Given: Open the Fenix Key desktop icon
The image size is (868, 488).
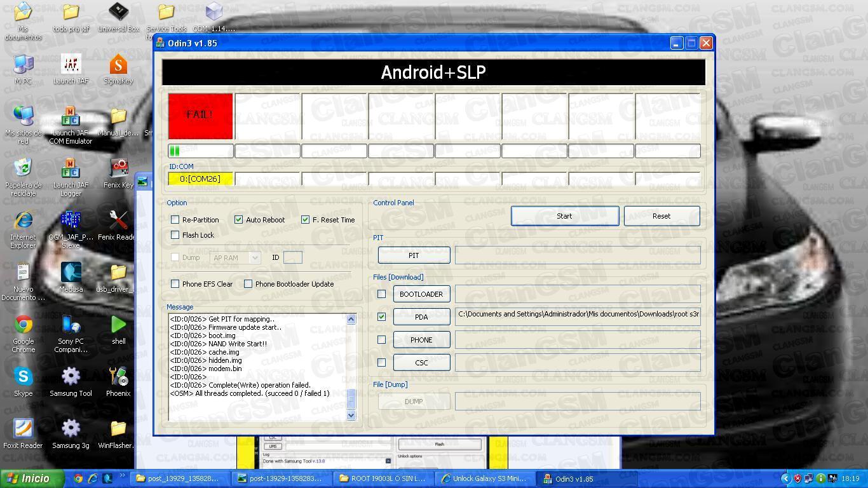Looking at the screenshot, I should point(118,173).
